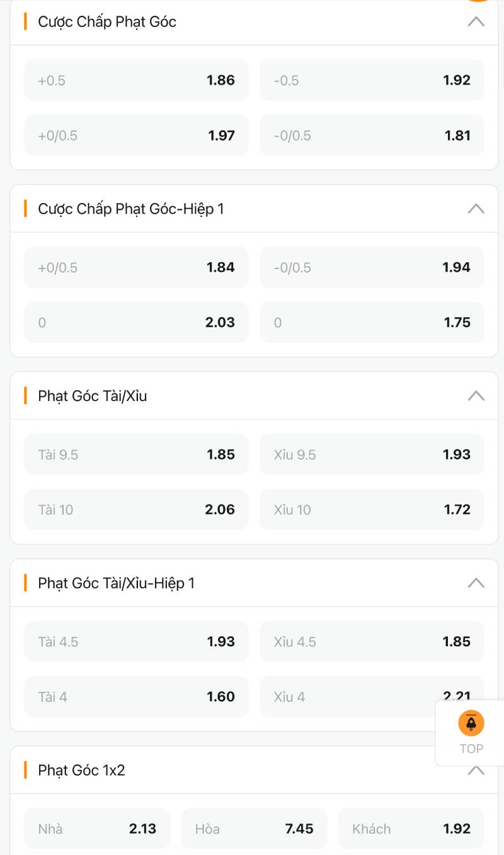Tap the rocket TOP scroll icon
Image resolution: width=504 pixels, height=855 pixels.
[x=471, y=724]
